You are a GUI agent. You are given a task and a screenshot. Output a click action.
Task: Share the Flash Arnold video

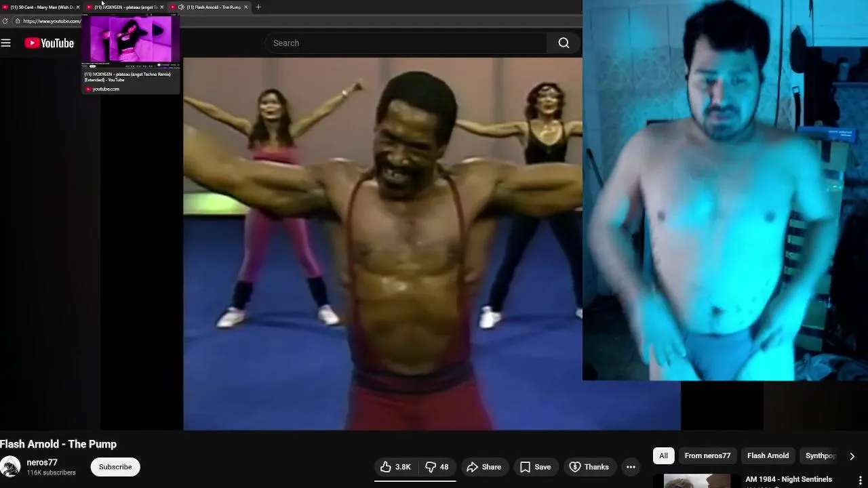click(x=484, y=467)
